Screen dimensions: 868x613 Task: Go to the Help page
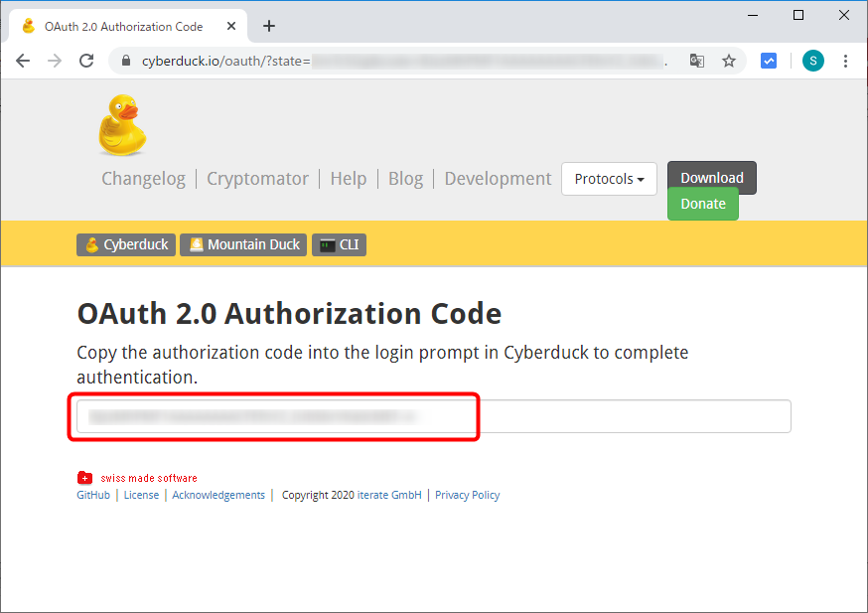coord(349,178)
